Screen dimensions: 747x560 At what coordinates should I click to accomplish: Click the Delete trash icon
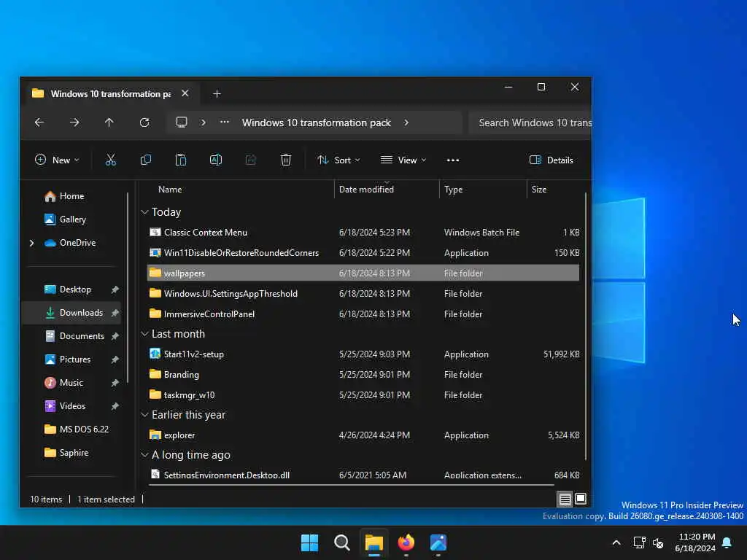pos(286,160)
